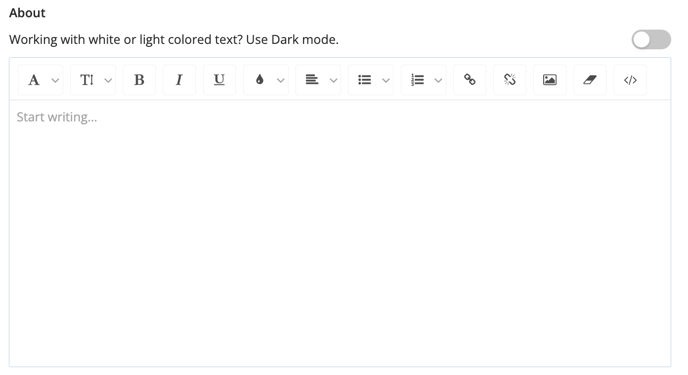Screen dimensions: 688x375
Task: Open the text alignment dropdown chevron
Action: click(x=333, y=80)
